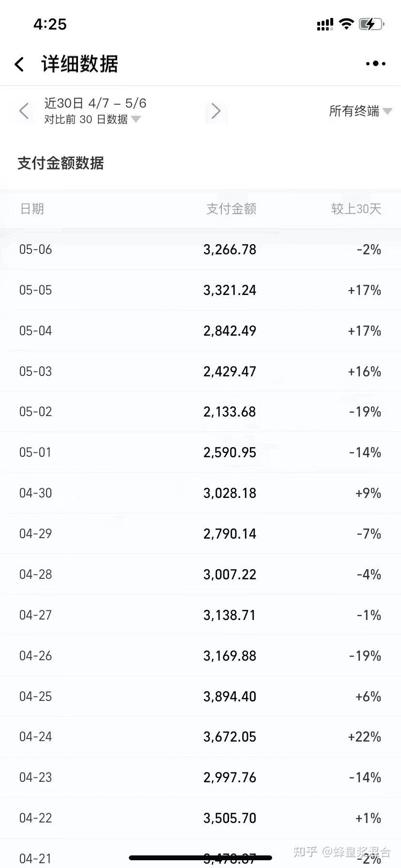Sort by the 日期 column header
The width and height of the screenshot is (401, 868).
pos(32,209)
